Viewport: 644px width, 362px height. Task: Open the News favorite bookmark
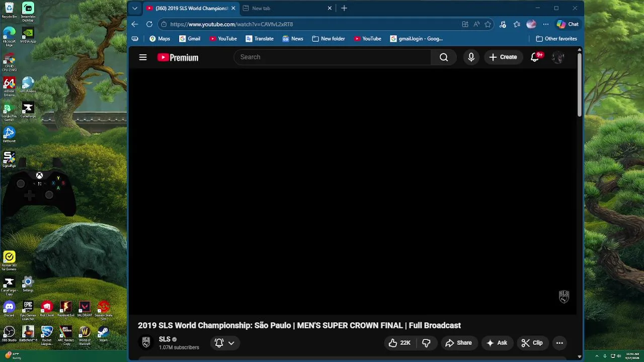pos(293,39)
